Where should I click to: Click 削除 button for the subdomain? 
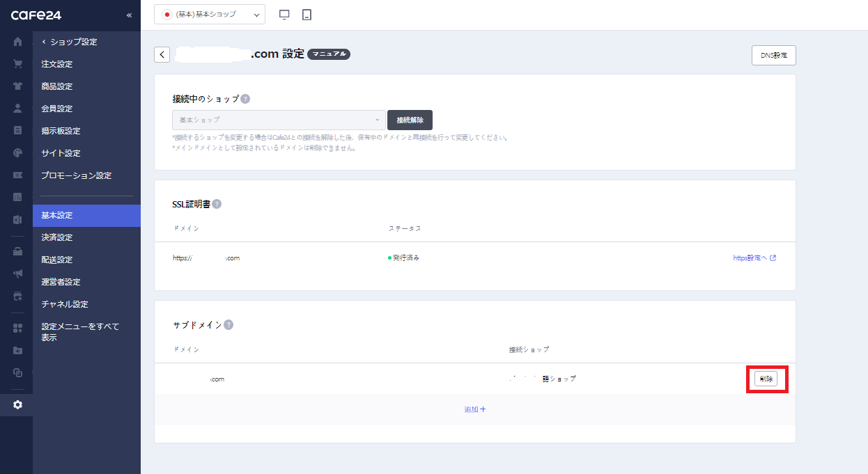pyautogui.click(x=766, y=379)
